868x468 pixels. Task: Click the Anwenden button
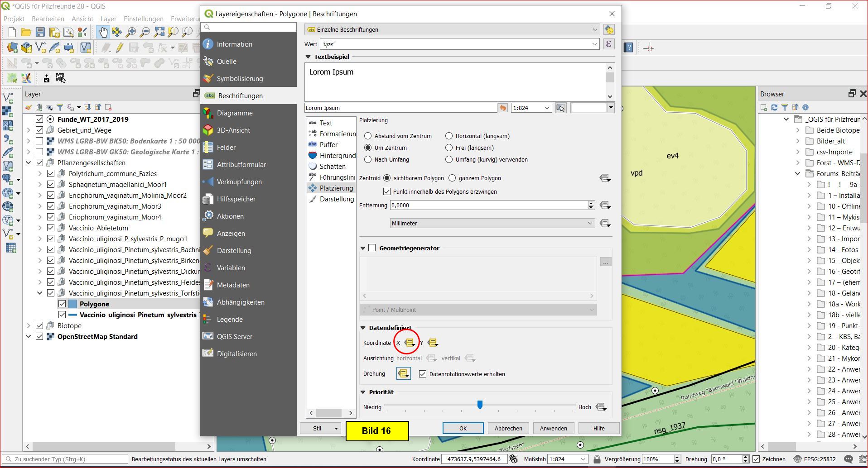[x=553, y=428]
